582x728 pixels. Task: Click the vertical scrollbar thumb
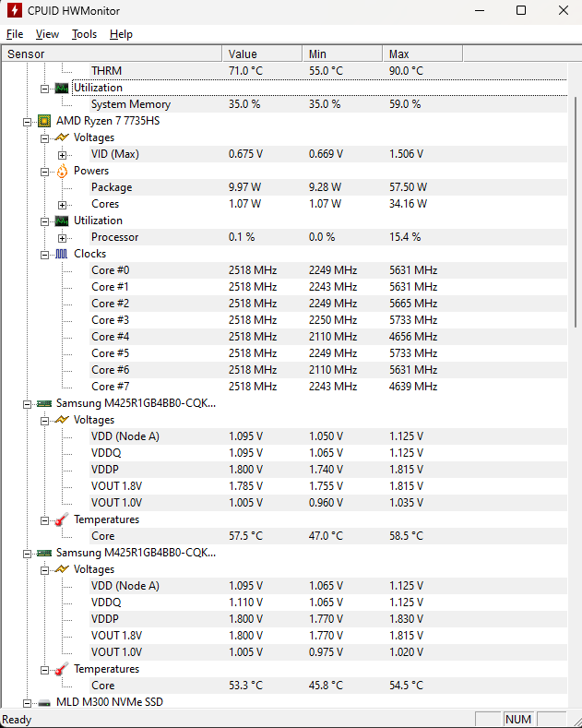pyautogui.click(x=575, y=211)
